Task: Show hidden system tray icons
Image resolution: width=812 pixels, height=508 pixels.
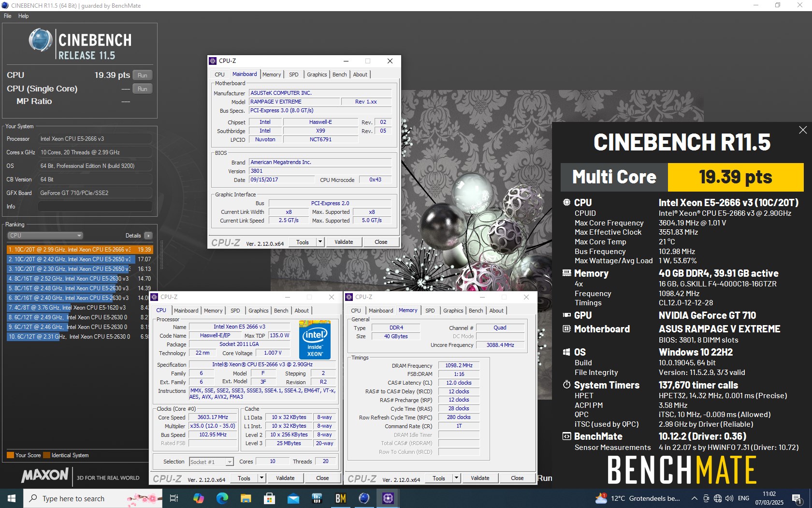Action: (694, 498)
